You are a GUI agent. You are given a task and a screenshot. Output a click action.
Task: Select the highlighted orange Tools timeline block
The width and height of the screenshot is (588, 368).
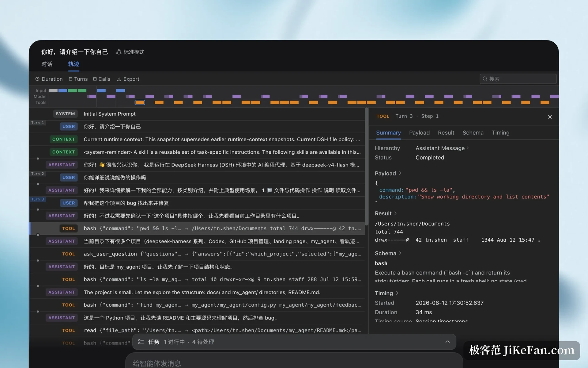[x=140, y=102]
